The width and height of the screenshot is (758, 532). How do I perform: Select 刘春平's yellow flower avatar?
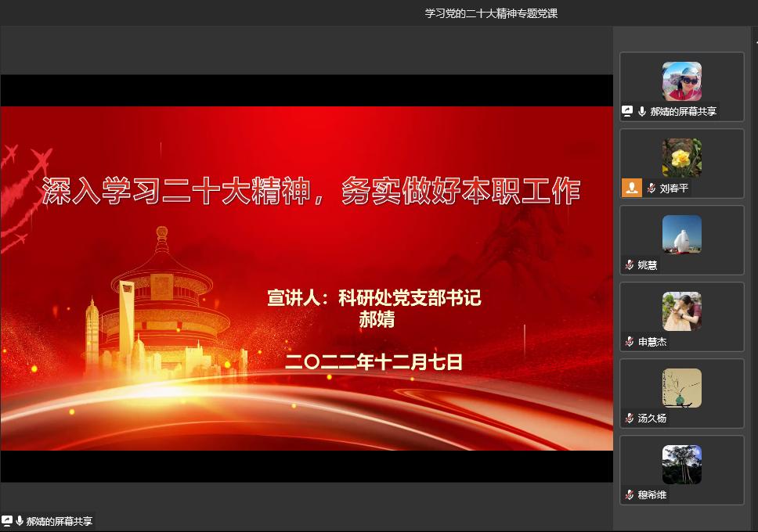[x=681, y=158]
